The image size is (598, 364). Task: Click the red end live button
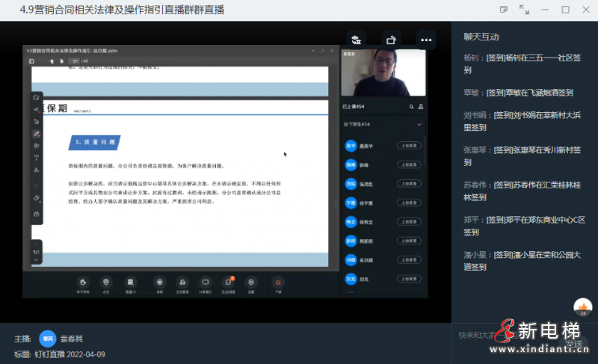click(x=278, y=283)
